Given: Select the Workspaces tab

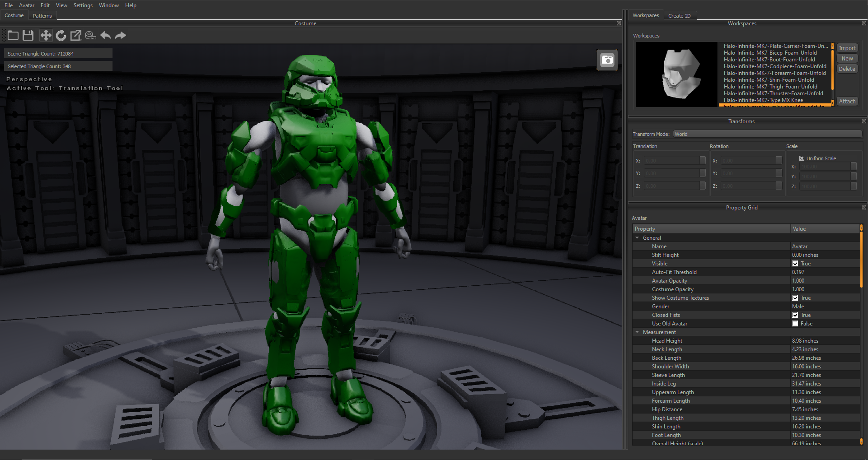Looking at the screenshot, I should coord(646,15).
